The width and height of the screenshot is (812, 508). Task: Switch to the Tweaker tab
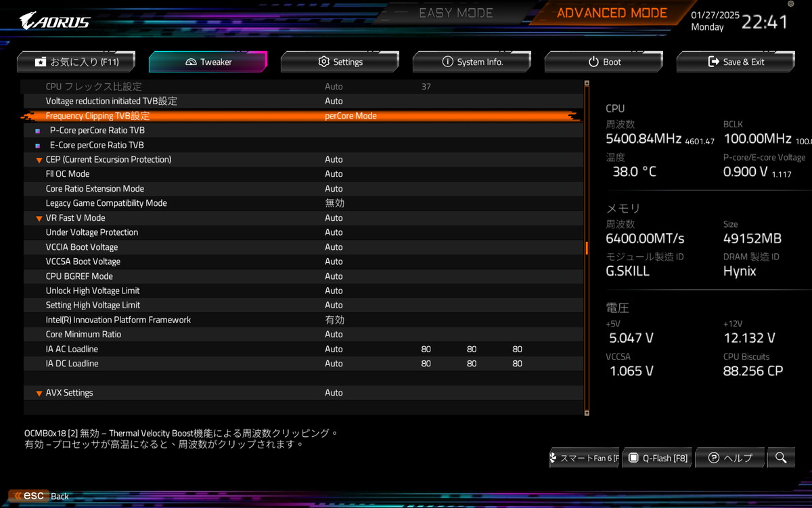[208, 62]
